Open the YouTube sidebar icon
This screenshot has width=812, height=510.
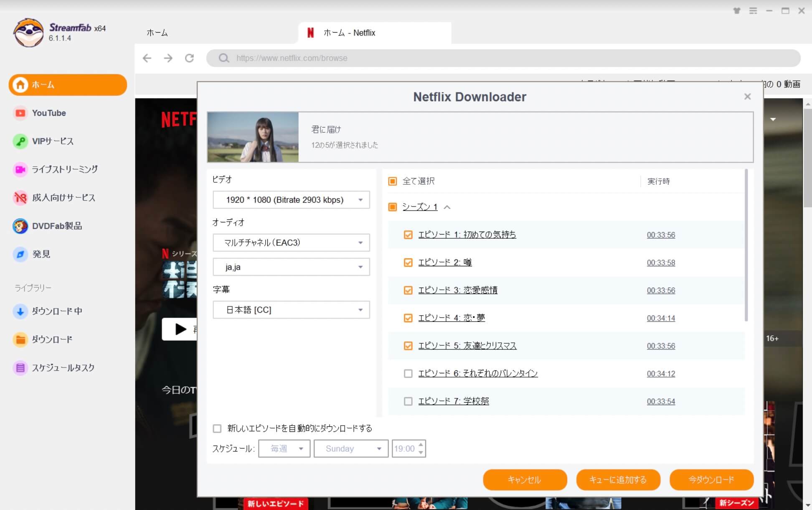coord(20,113)
